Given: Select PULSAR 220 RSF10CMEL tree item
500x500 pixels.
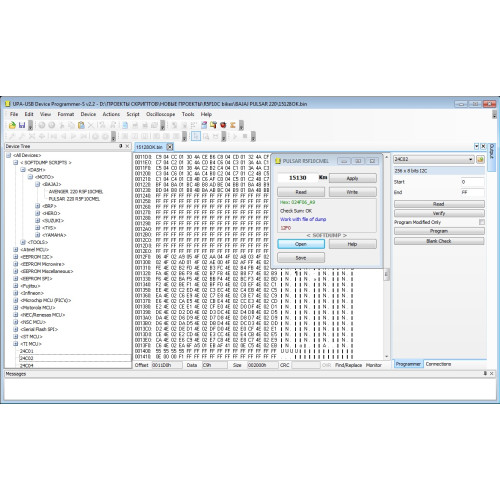Looking at the screenshot, I should pyautogui.click(x=74, y=199).
